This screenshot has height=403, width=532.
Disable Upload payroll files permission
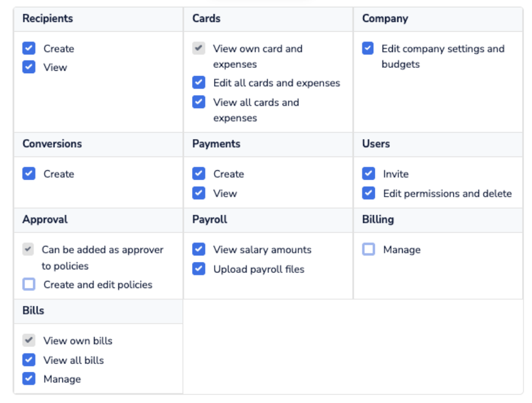click(x=199, y=269)
